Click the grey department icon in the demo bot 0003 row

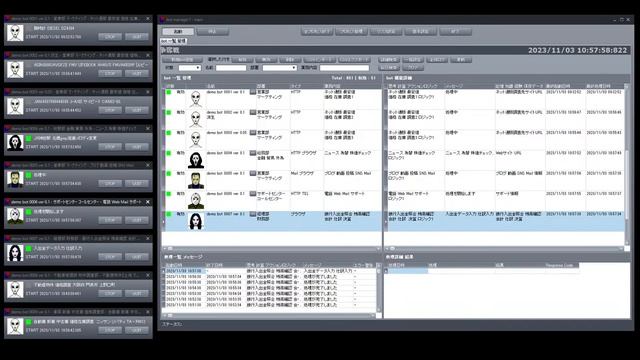253,133
